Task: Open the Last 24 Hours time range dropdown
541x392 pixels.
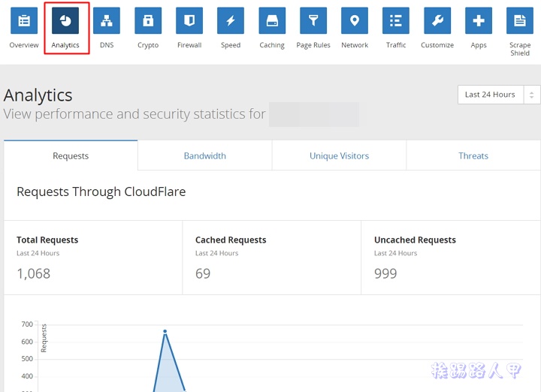Action: point(499,95)
